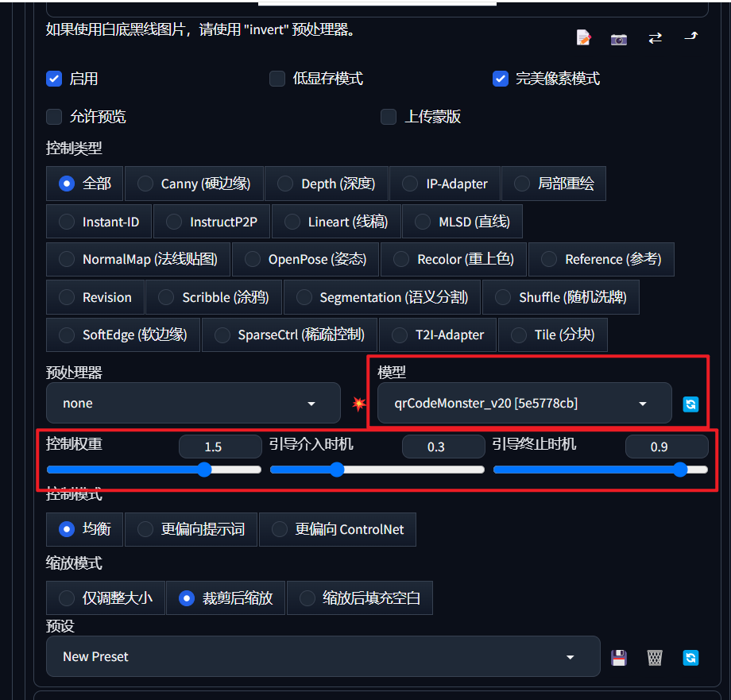Open the edit note icon above the checkboxes
Image resolution: width=731 pixels, height=700 pixels.
click(584, 37)
